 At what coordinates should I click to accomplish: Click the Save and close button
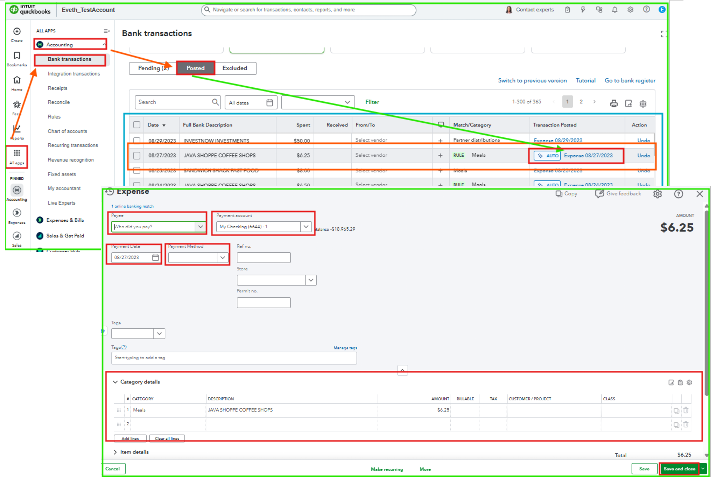(x=679, y=469)
